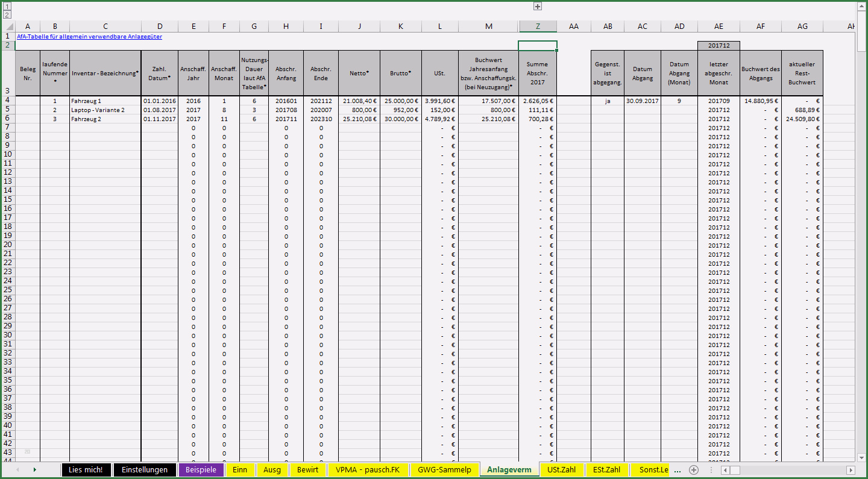Add a new sheet with plus icon
Viewport: 868px width, 479px height.
(x=694, y=470)
